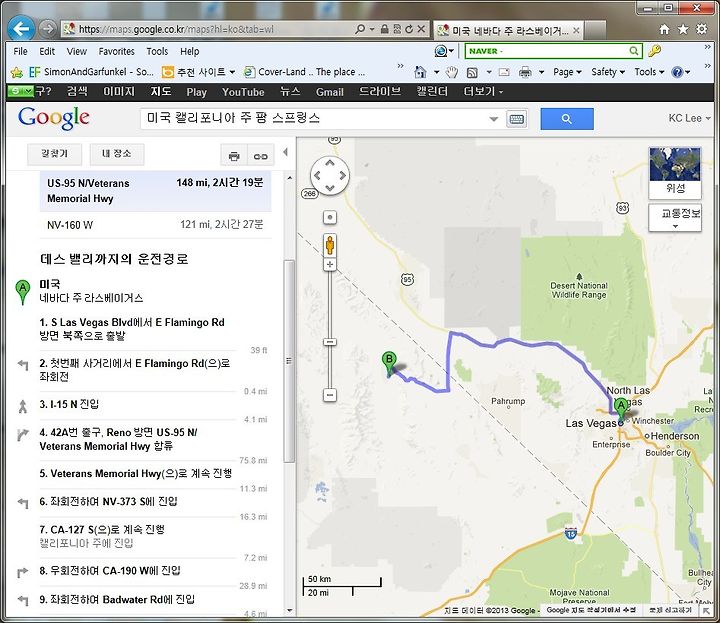Viewport: 720px width, 623px height.
Task: Click the stop loading X in the address bar
Action: coord(421,29)
